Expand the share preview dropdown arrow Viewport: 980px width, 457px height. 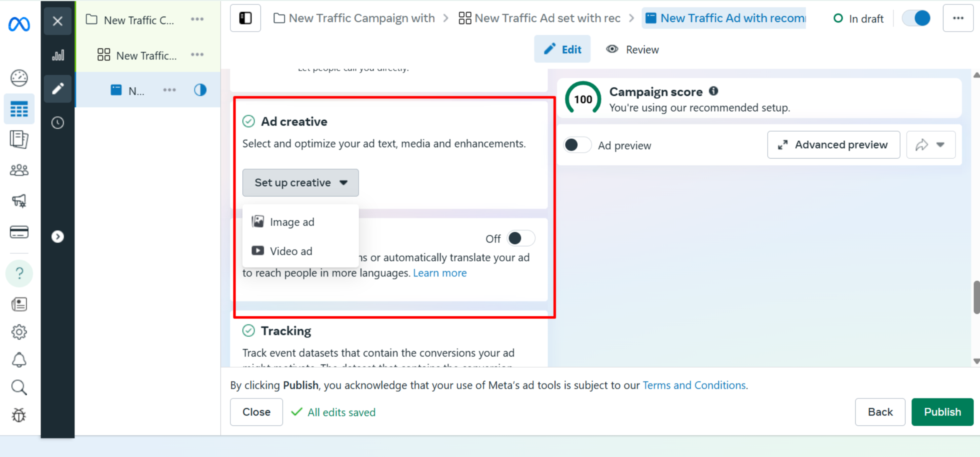coord(940,145)
